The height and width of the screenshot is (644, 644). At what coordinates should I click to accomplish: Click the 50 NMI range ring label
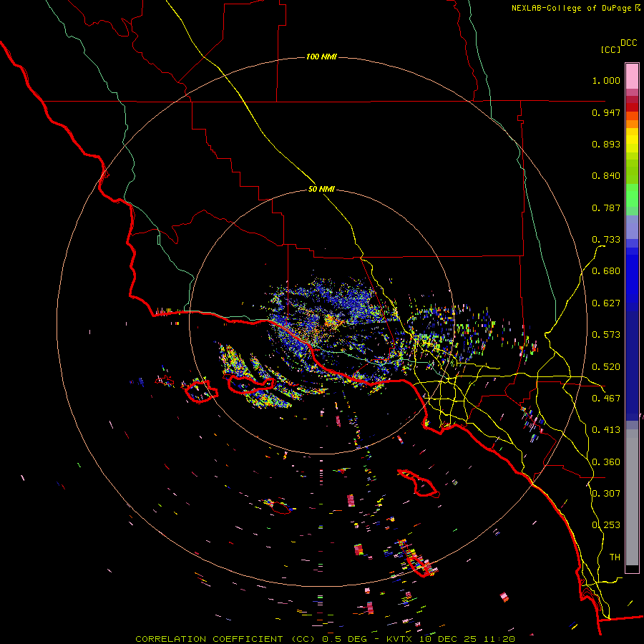click(321, 189)
